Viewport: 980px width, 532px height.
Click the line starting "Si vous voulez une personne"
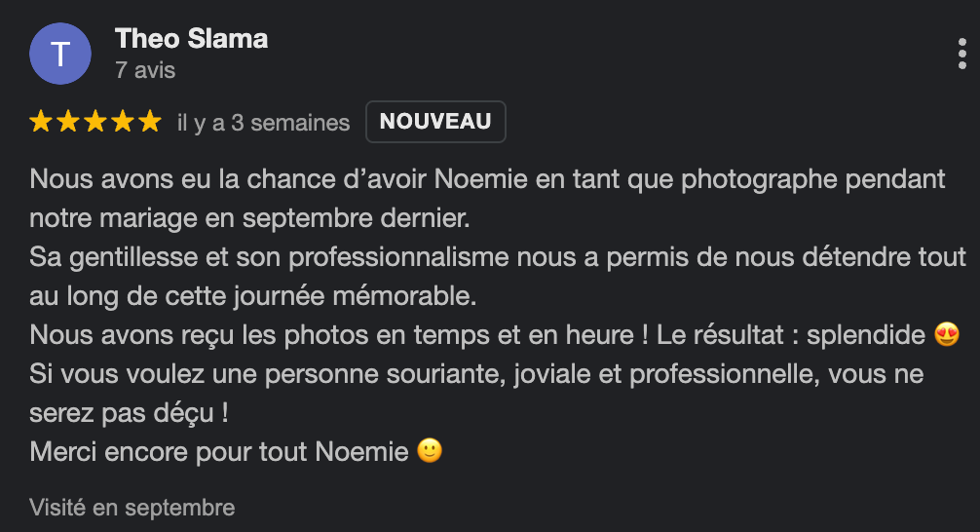tap(477, 374)
